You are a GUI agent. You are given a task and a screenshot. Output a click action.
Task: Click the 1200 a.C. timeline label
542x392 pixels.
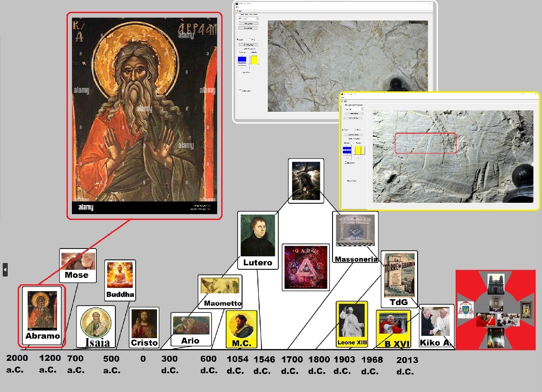tap(49, 363)
